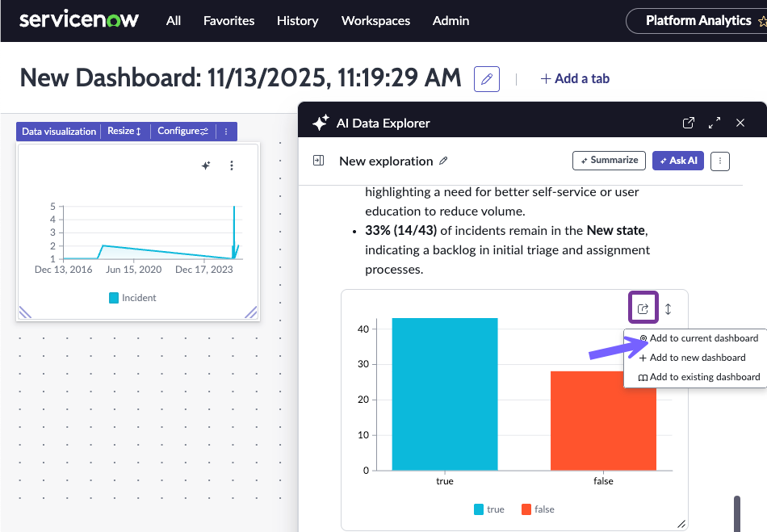The image size is (767, 532).
Task: Click the Ask AI button
Action: click(x=678, y=161)
